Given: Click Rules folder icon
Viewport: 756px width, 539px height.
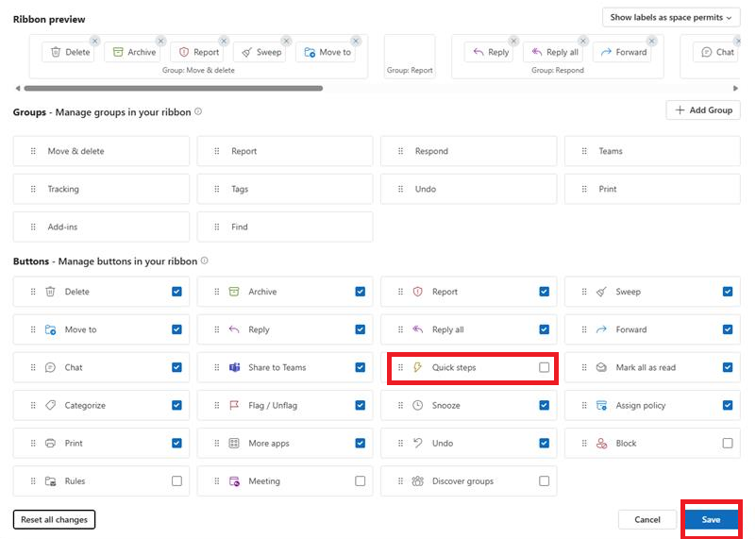Looking at the screenshot, I should 50,481.
